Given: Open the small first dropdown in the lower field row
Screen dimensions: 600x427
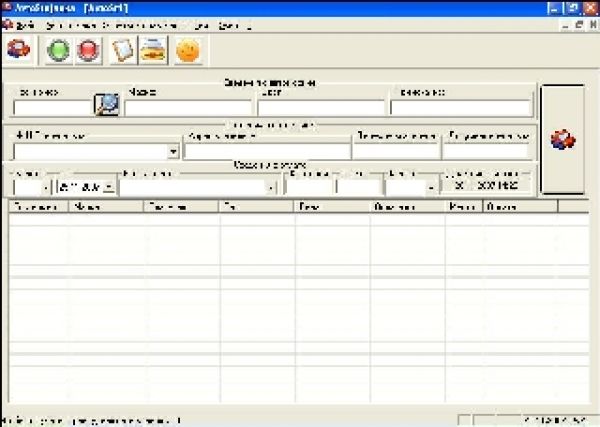Looking at the screenshot, I should tap(45, 187).
